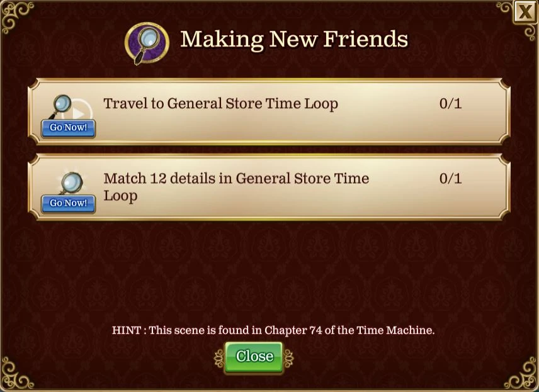Click the Chapter 74 hint text

[x=273, y=330]
